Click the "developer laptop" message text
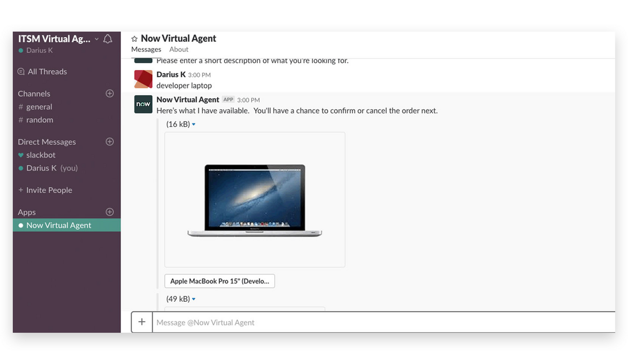628x364 pixels. 184,85
